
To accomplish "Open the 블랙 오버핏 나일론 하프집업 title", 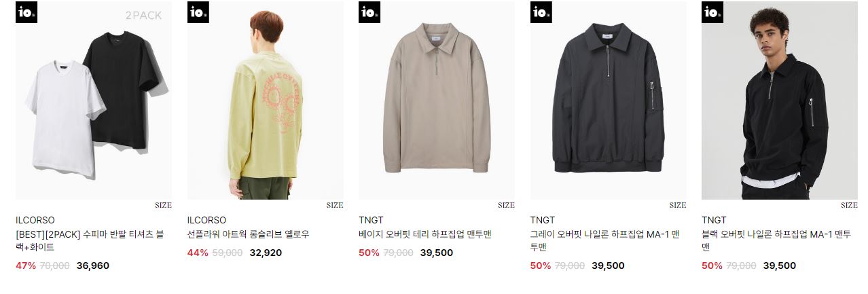I will [776, 241].
